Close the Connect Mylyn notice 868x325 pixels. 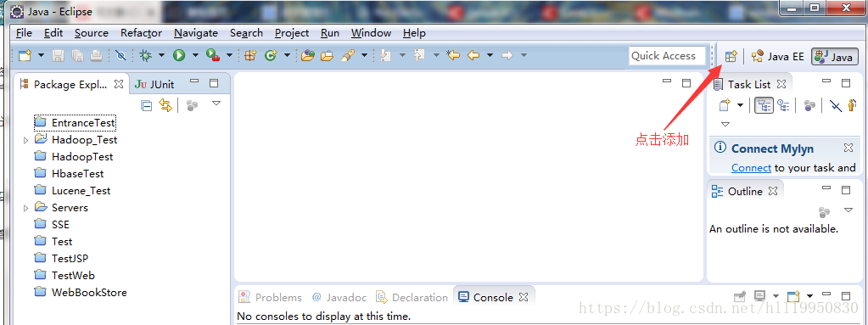(848, 148)
